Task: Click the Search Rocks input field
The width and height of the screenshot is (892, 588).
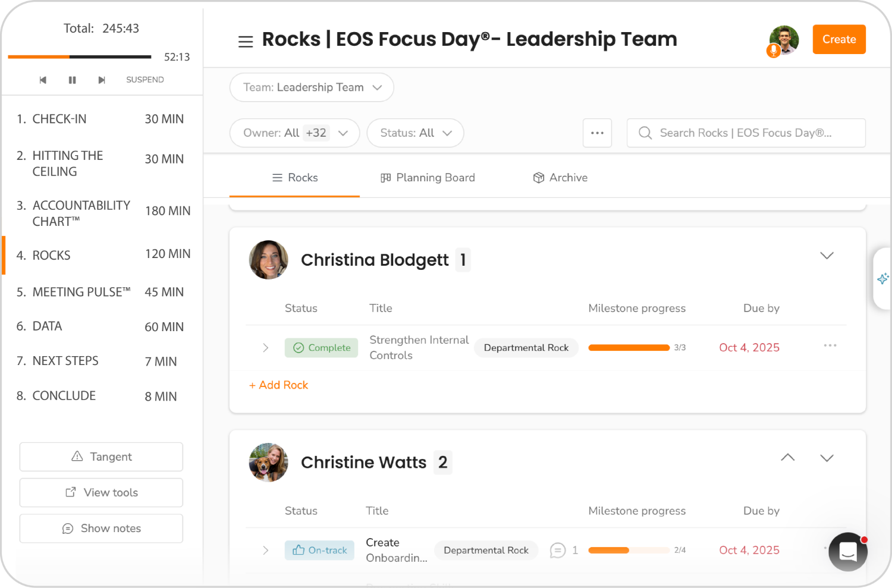Action: [746, 133]
